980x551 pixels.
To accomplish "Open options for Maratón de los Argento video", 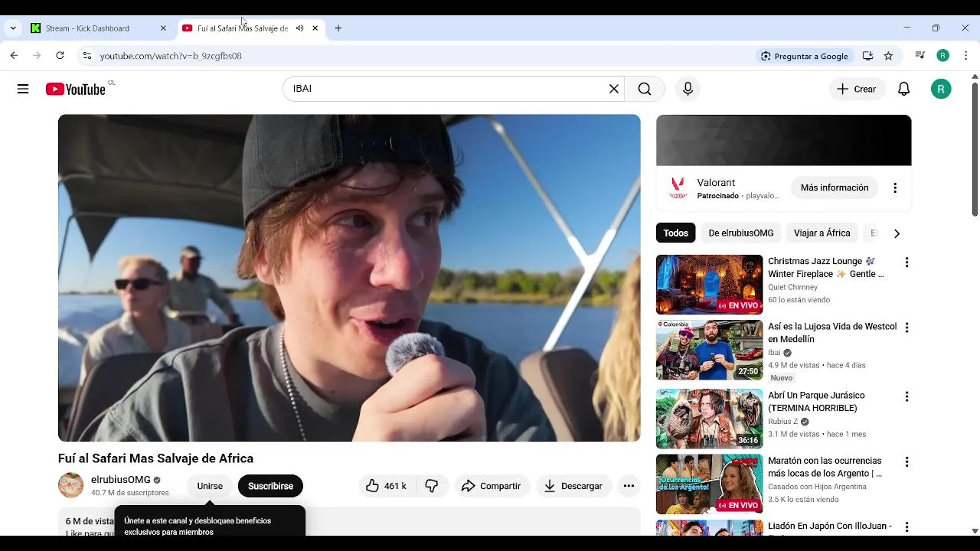I will tap(906, 462).
